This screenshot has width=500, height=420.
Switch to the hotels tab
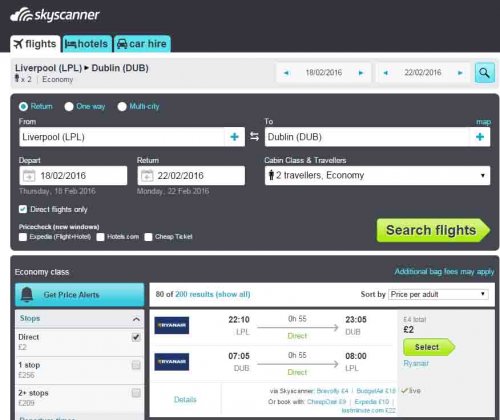tap(87, 44)
